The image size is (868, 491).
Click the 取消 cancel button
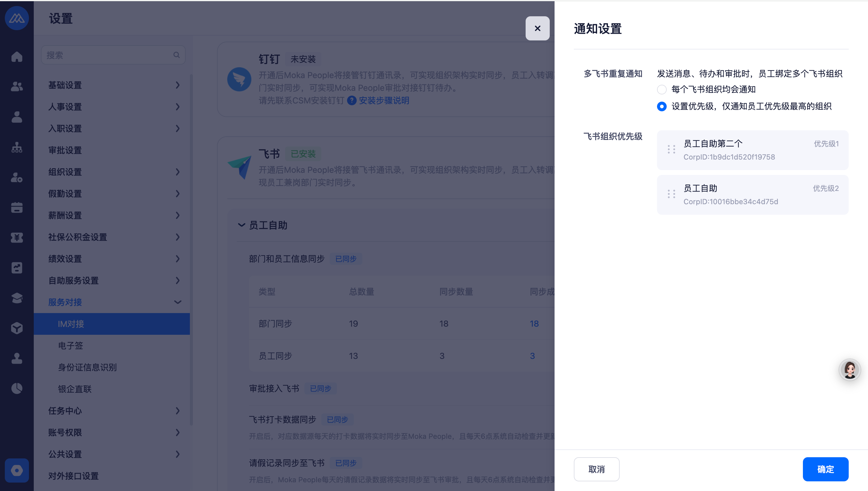pos(596,469)
